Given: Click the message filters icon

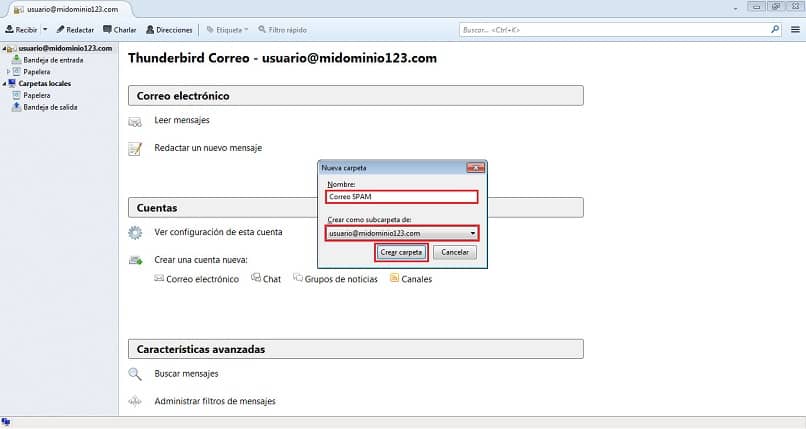Looking at the screenshot, I should [135, 402].
